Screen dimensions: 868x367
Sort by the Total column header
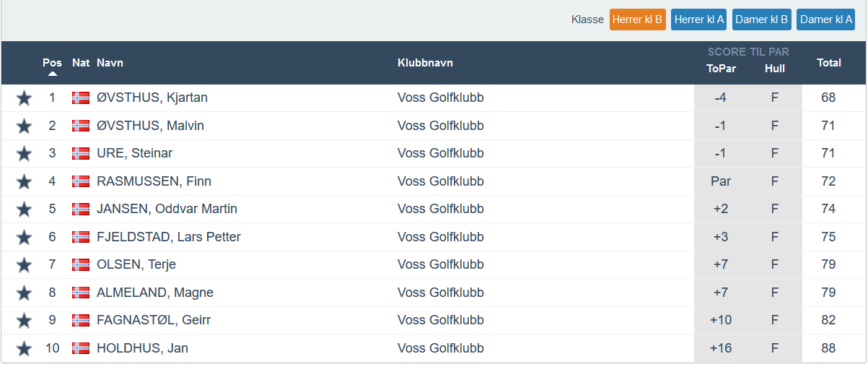(x=828, y=63)
